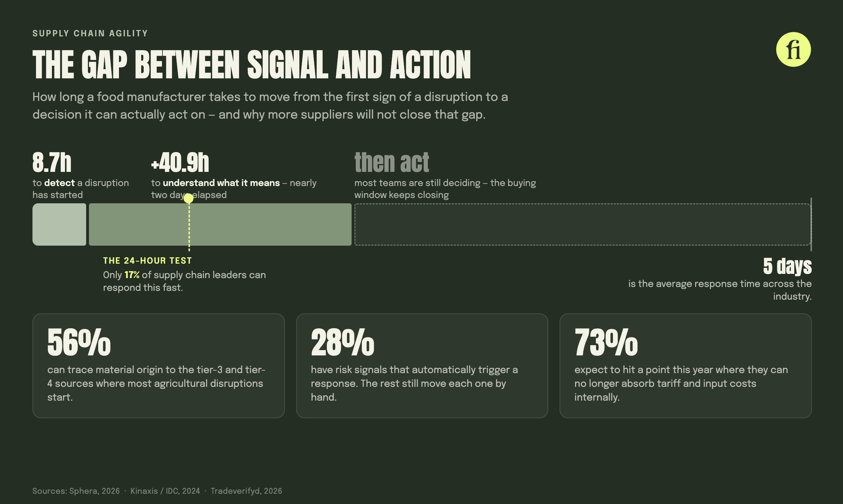This screenshot has width=843, height=504.
Task: Click the 'then act' heading
Action: coord(392,163)
